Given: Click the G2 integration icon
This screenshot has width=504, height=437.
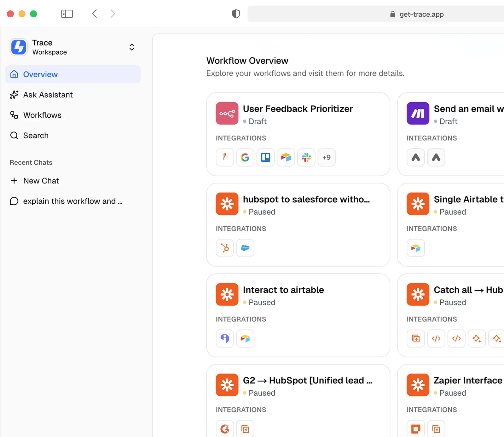Looking at the screenshot, I should 225,429.
